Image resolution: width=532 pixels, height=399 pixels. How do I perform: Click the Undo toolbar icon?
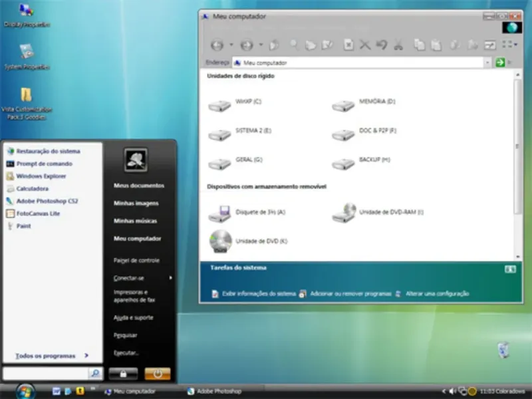pos(382,45)
